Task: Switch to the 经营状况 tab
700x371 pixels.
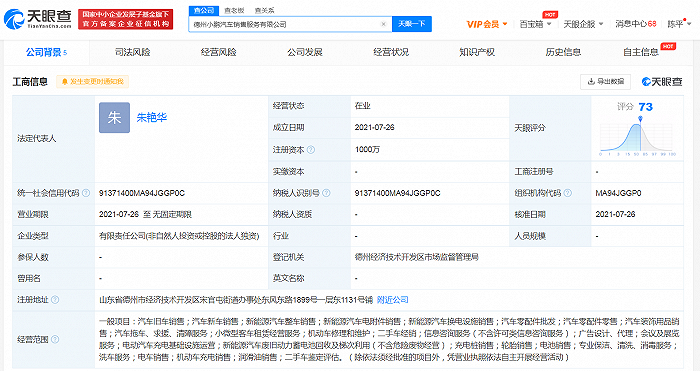Action: (x=391, y=52)
